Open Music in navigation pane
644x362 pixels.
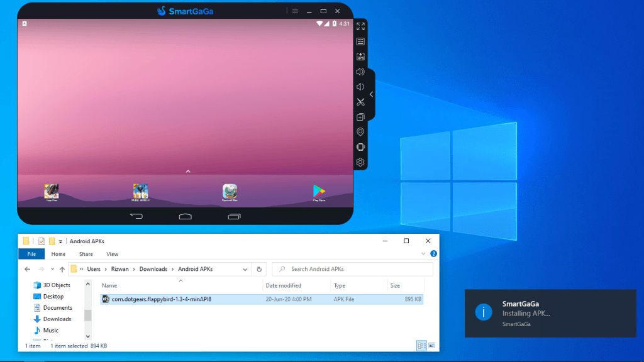click(46, 330)
